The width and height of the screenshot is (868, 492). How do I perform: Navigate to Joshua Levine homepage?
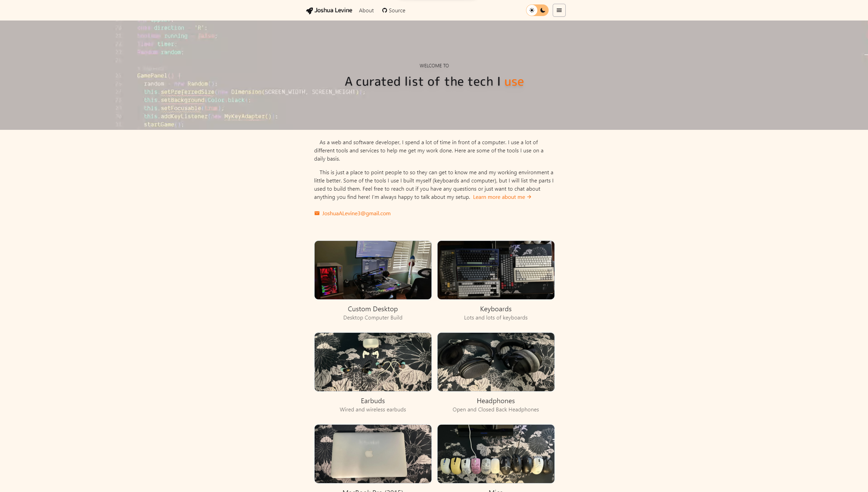point(329,10)
